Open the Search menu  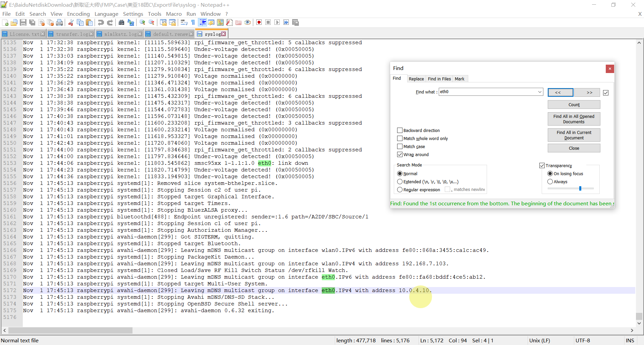pyautogui.click(x=38, y=14)
